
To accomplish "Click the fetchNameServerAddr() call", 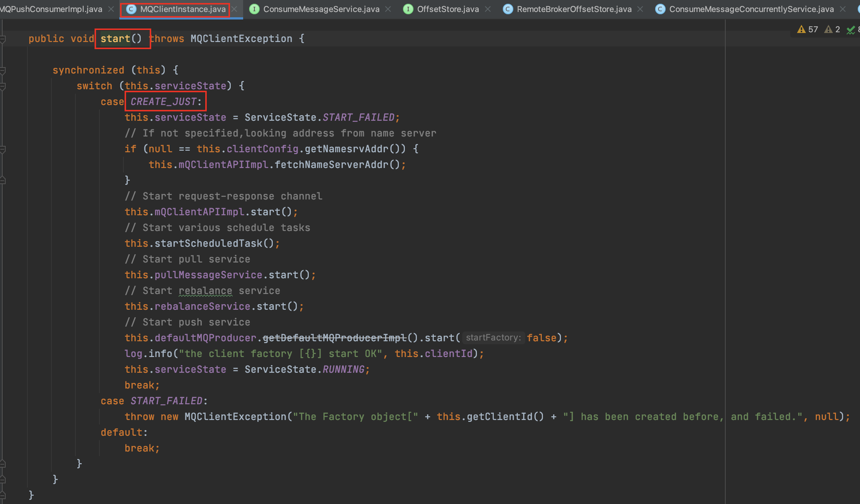I will (x=337, y=165).
